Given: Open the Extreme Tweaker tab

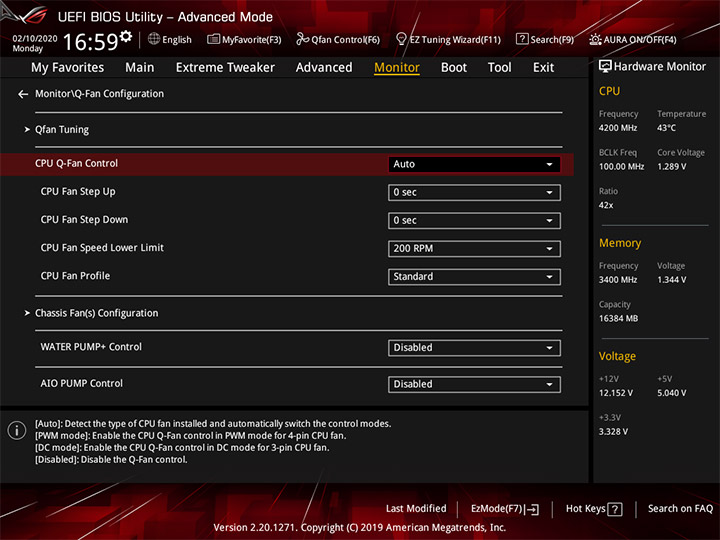Looking at the screenshot, I should click(225, 68).
